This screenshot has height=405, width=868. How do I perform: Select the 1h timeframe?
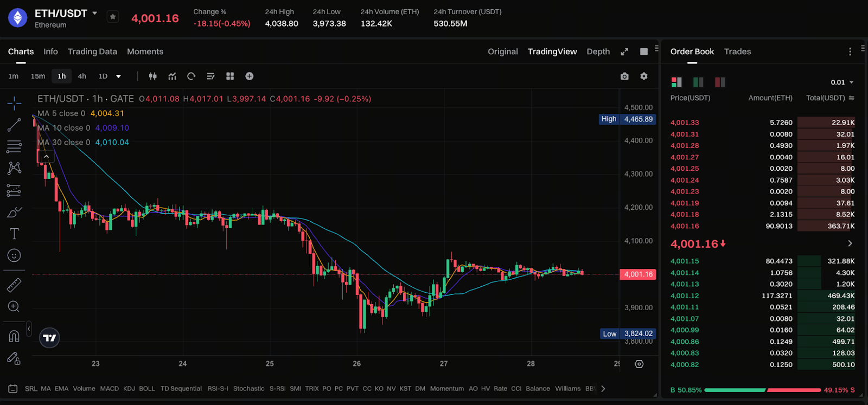click(x=62, y=76)
